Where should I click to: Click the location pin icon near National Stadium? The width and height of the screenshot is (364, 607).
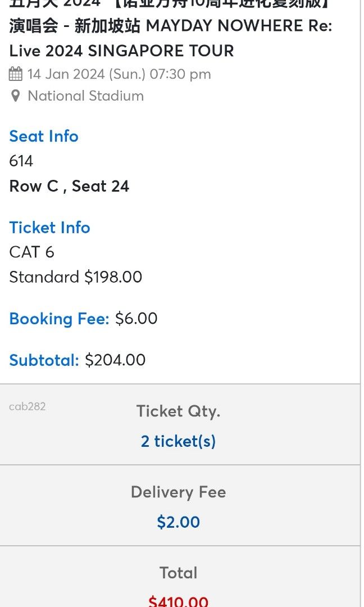[15, 96]
